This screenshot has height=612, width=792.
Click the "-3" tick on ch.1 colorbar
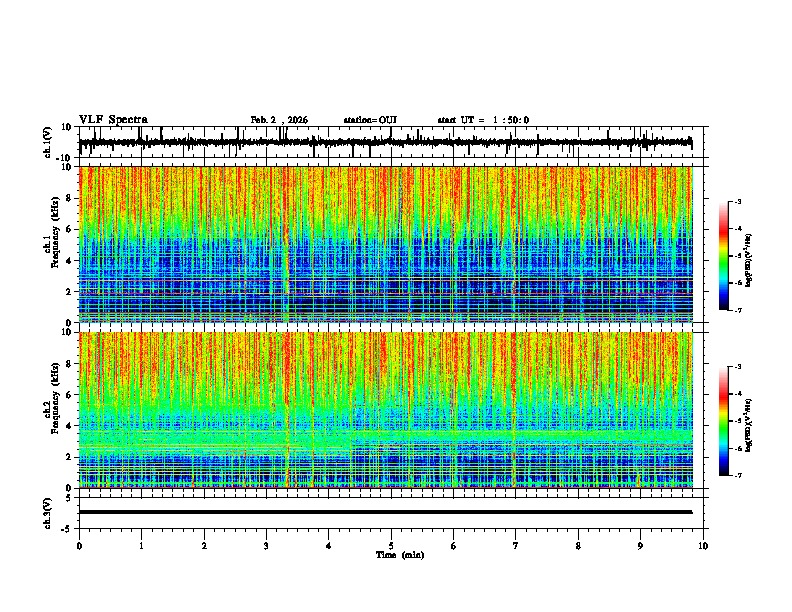(737, 202)
